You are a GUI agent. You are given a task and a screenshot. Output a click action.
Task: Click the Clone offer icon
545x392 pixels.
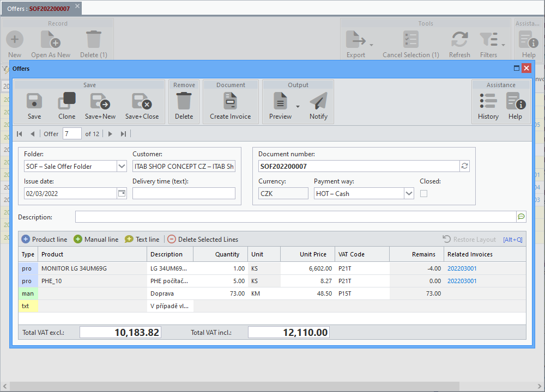click(66, 101)
